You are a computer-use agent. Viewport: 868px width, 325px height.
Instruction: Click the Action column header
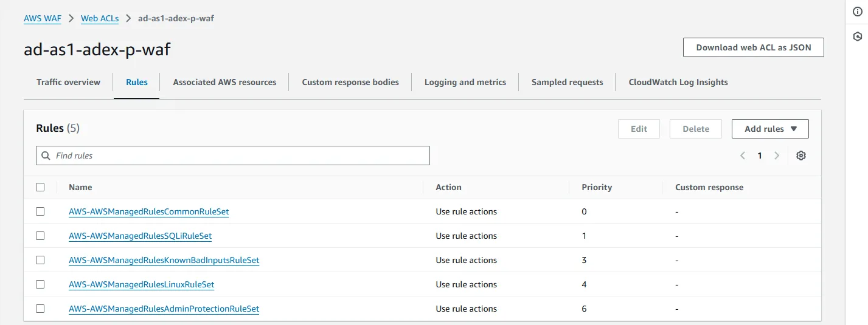(x=448, y=187)
